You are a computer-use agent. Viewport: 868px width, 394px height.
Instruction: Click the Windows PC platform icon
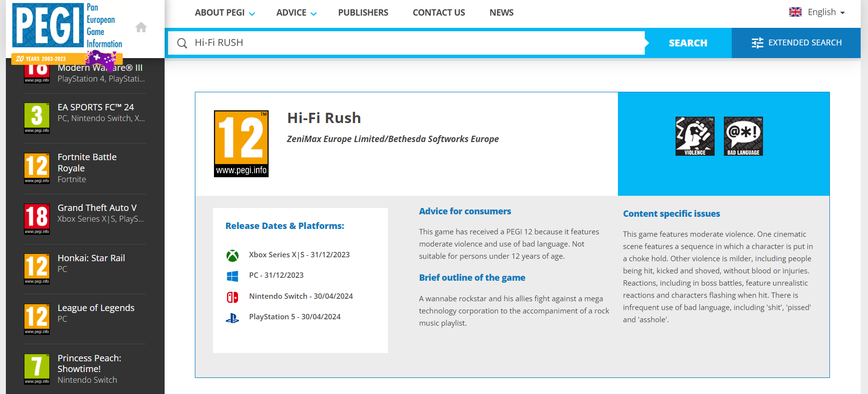tap(233, 276)
